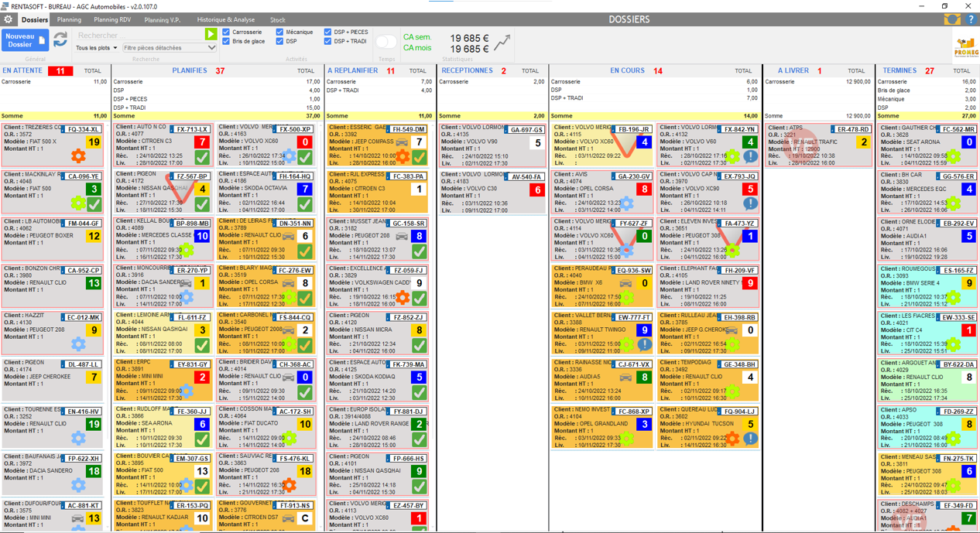Click orange gear on FQ-334-XL card
Viewport: 980px width, 533px height.
click(78, 155)
